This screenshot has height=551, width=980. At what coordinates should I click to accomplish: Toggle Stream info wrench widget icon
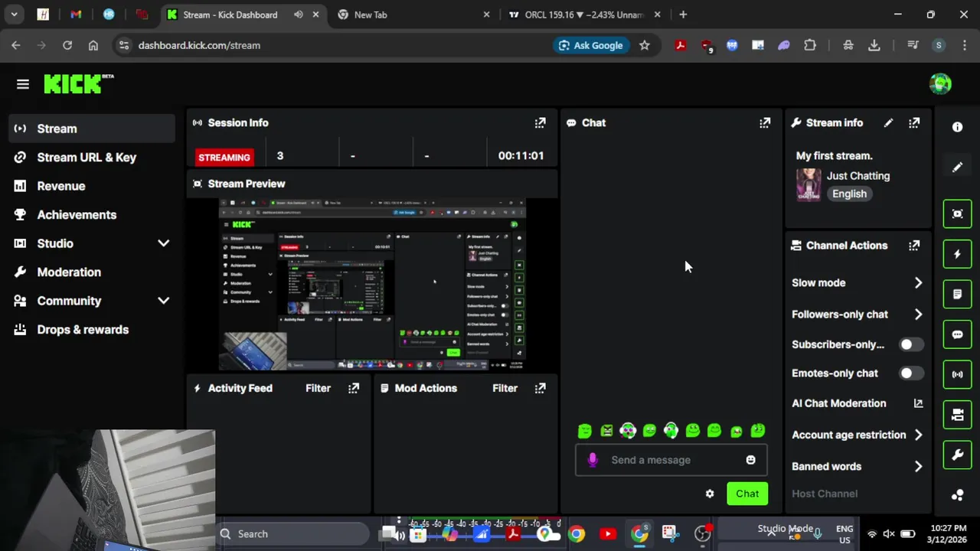[957, 455]
